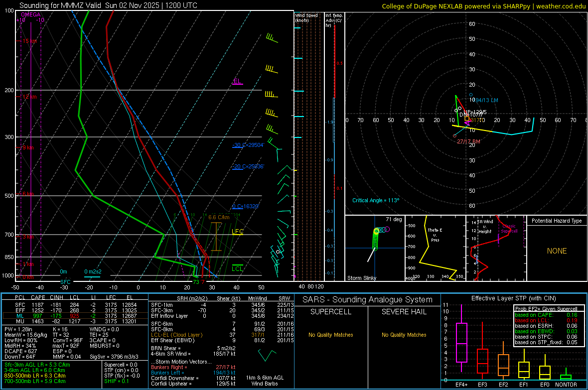588x390 pixels.
Task: Click the NONTOR axis label
Action: pyautogui.click(x=566, y=385)
